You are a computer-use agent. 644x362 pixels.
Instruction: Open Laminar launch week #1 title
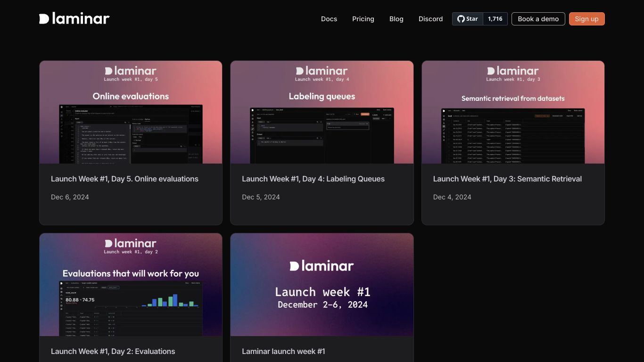283,352
